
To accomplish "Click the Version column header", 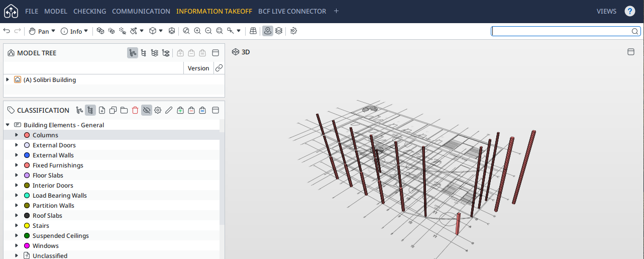I will [198, 68].
